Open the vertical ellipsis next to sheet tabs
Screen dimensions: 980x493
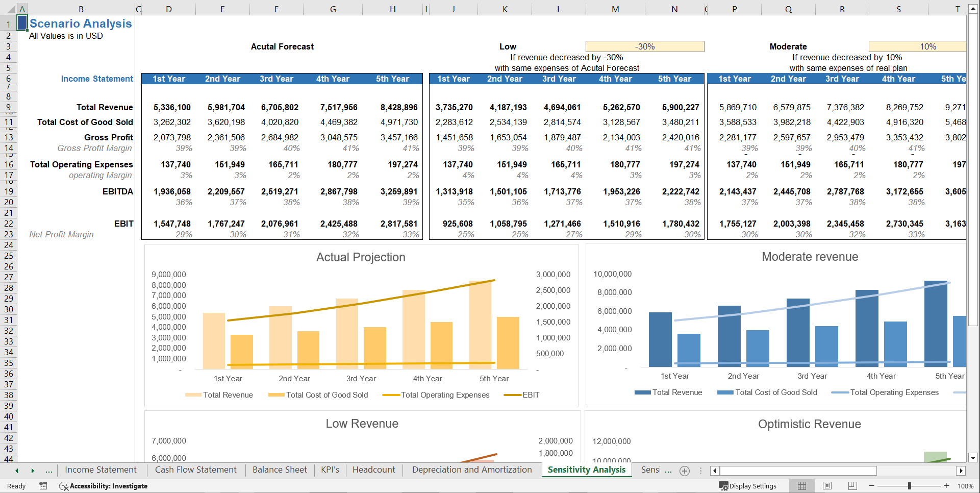pyautogui.click(x=701, y=471)
